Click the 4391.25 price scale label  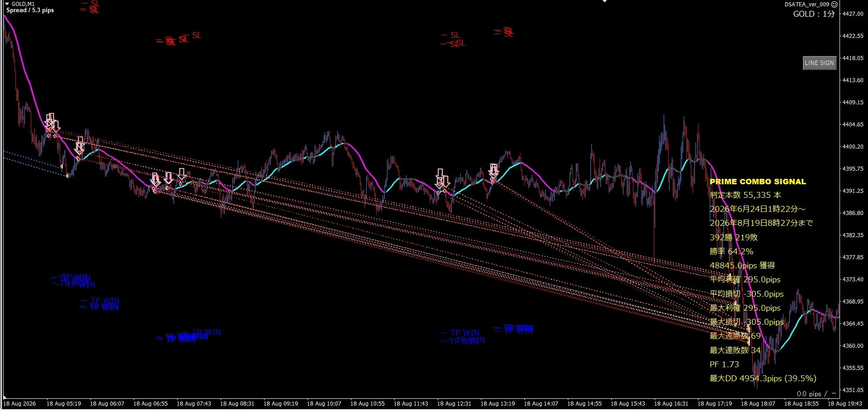click(853, 191)
